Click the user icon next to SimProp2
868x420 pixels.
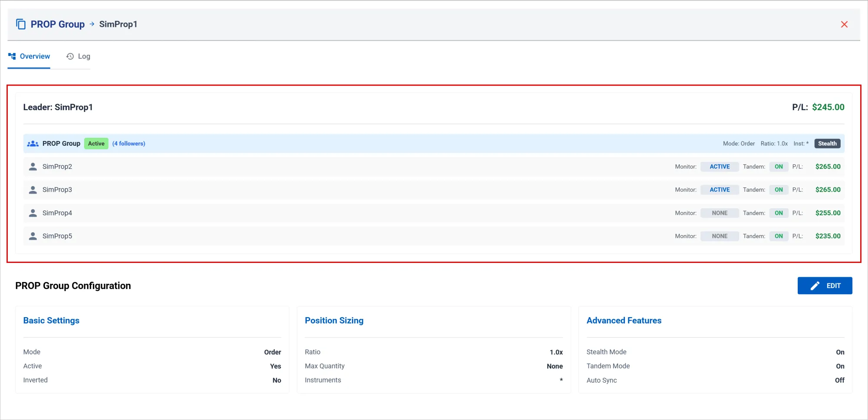tap(33, 167)
